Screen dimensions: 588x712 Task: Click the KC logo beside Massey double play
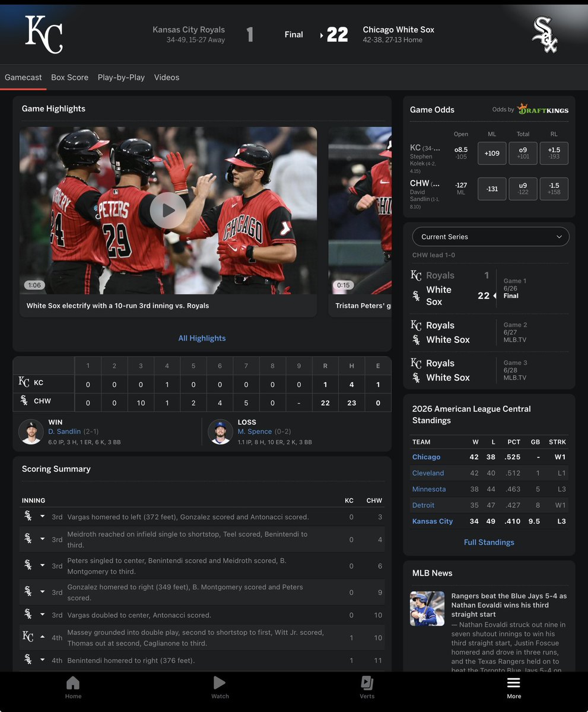click(x=27, y=637)
